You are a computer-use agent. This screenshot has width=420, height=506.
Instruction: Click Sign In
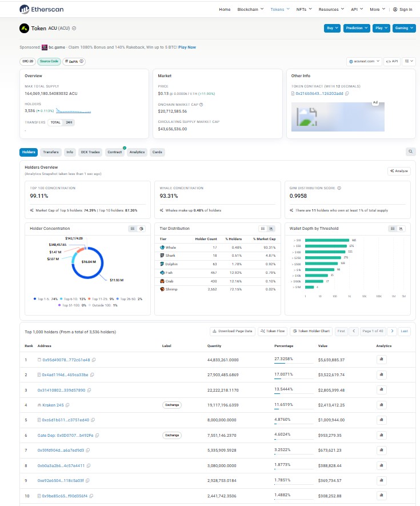(x=403, y=9)
